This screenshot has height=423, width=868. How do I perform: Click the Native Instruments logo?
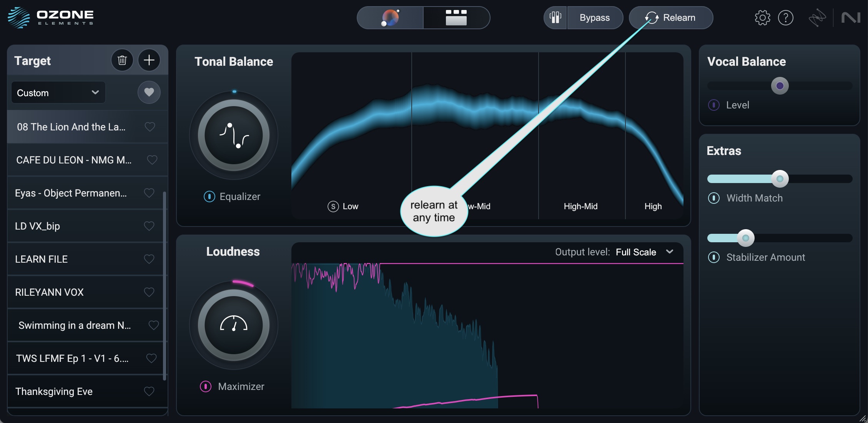pos(850,18)
